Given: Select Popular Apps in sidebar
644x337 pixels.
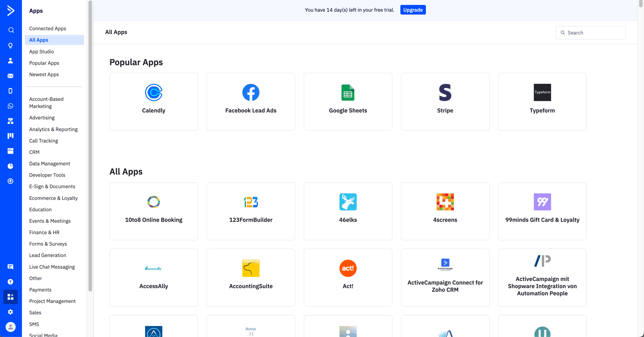Looking at the screenshot, I should [x=44, y=63].
